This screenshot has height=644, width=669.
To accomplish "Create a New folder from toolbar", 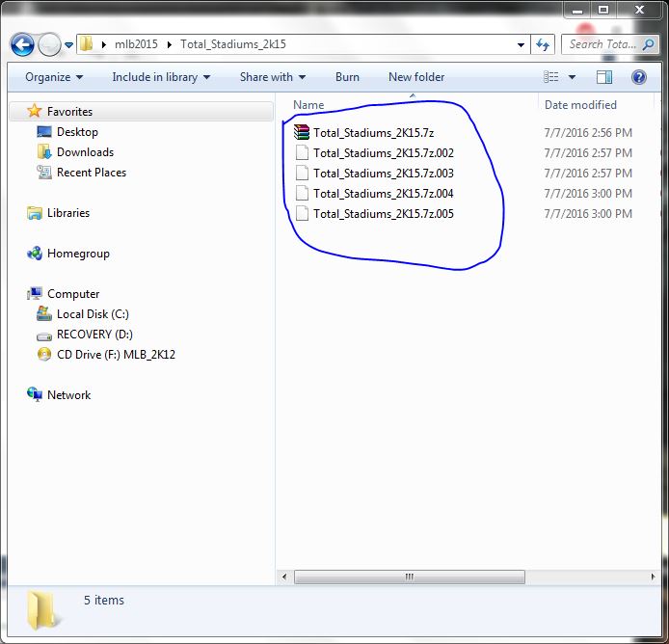I will 416,77.
